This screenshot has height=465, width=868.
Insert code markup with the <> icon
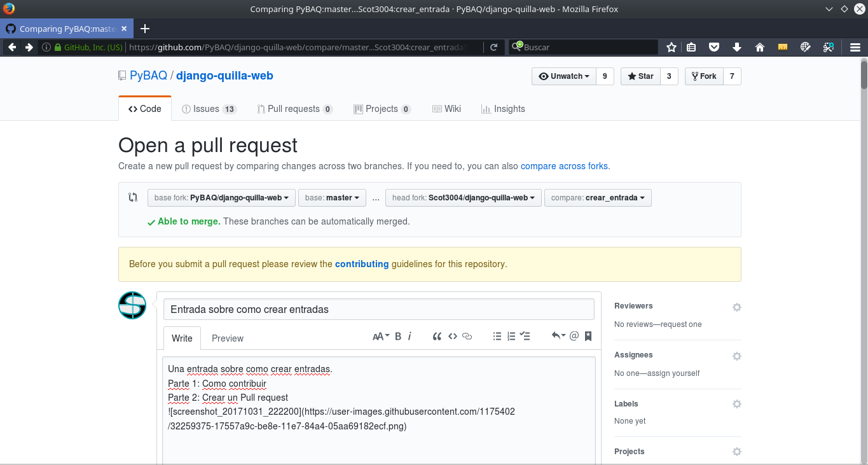453,337
